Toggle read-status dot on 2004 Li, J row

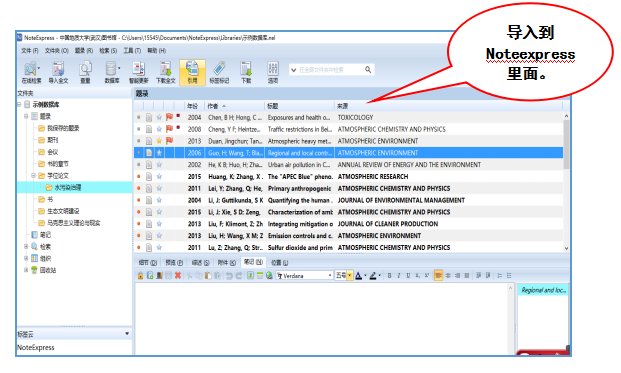click(x=139, y=200)
